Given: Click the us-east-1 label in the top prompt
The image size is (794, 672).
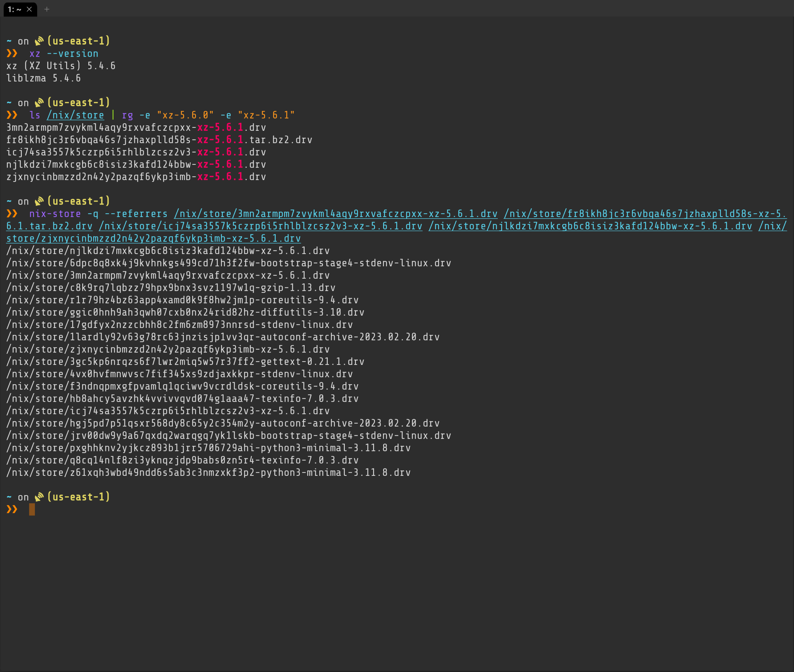Looking at the screenshot, I should 79,41.
